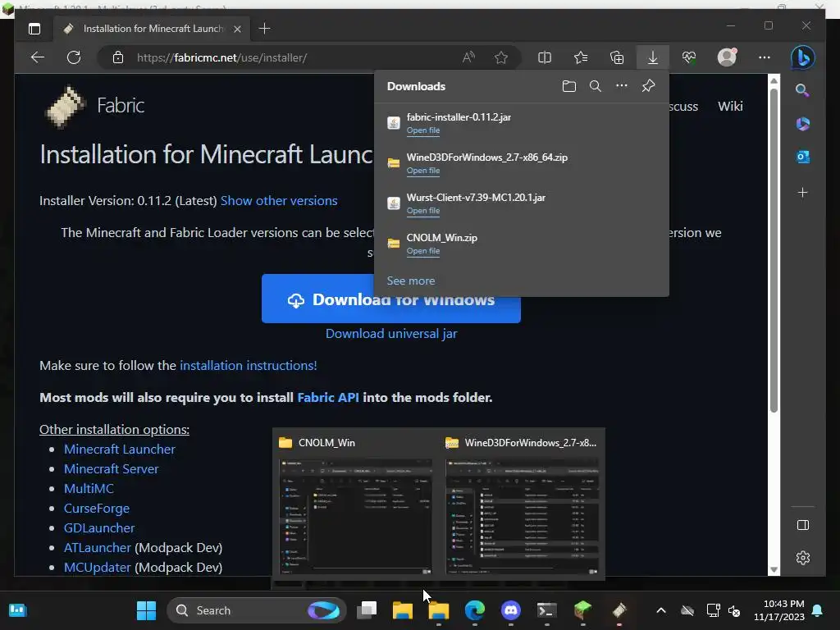Open installation instructions link

coord(248,365)
